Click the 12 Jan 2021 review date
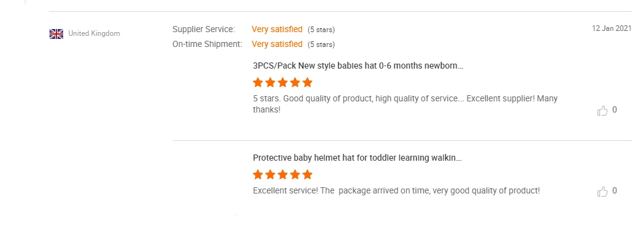This screenshot has height=225, width=644. 612,28
